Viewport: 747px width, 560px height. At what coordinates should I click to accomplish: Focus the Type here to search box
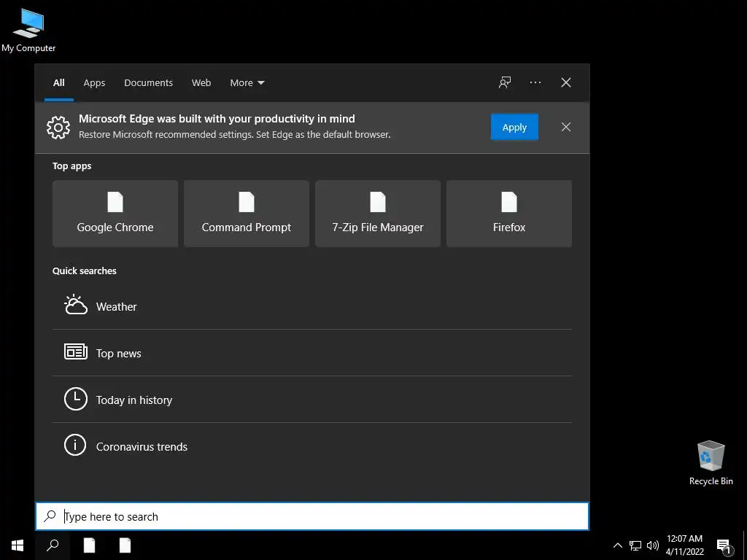[x=312, y=516]
